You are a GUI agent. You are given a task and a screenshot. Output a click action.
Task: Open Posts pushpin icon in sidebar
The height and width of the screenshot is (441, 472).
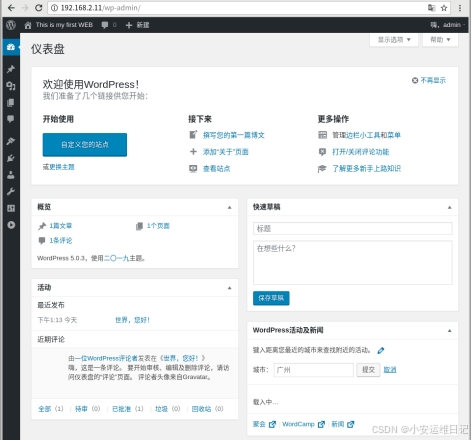(11, 69)
